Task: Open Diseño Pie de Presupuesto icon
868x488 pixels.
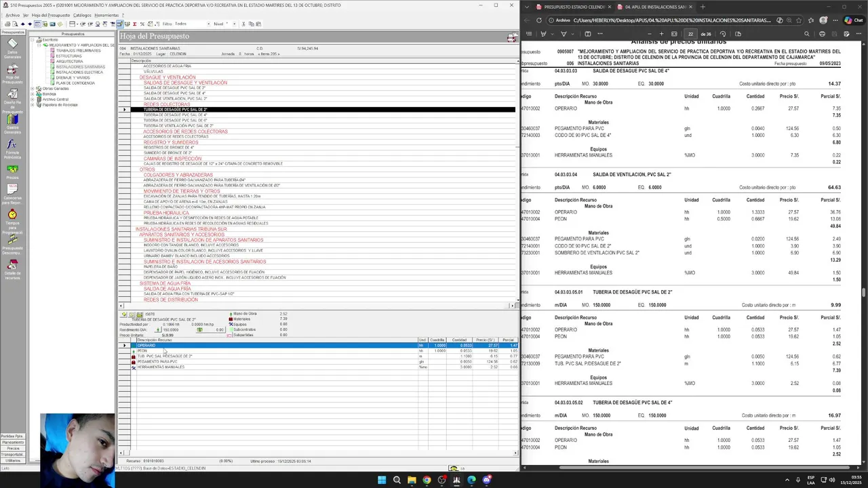Action: point(12,100)
